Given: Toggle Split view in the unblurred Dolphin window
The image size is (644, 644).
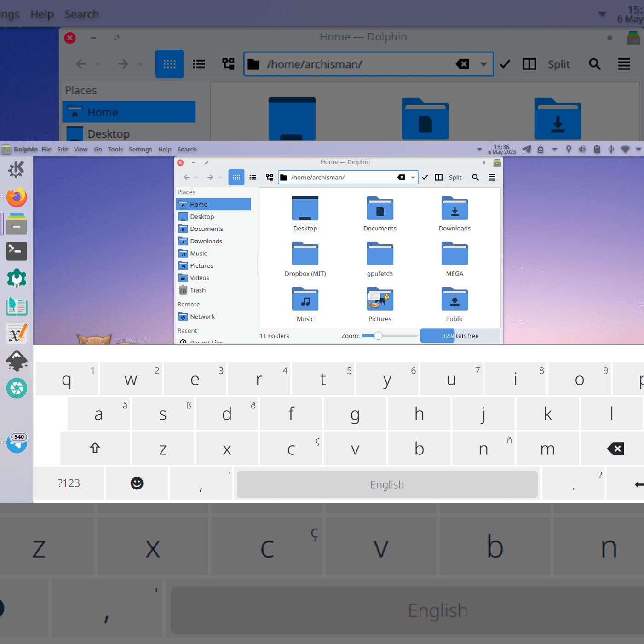Looking at the screenshot, I should pyautogui.click(x=448, y=178).
